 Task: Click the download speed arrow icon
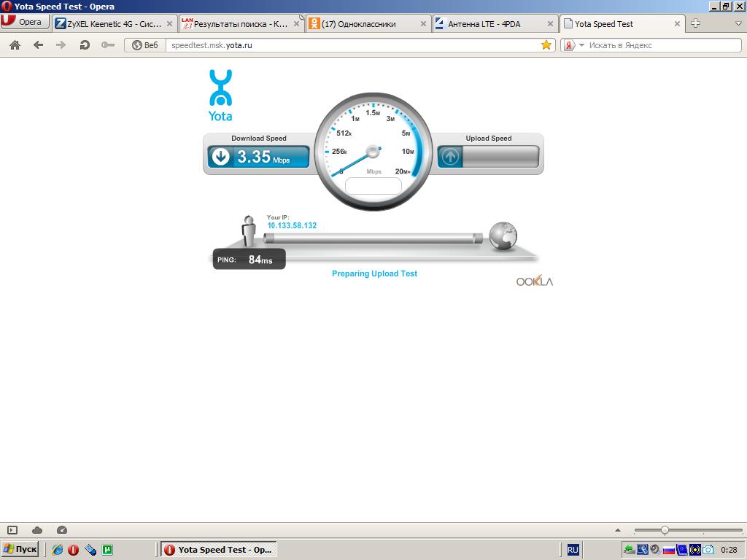pos(220,157)
